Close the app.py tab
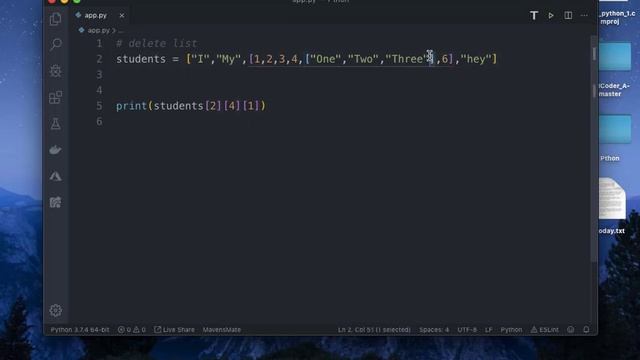The width and height of the screenshot is (640, 360). pos(122,16)
